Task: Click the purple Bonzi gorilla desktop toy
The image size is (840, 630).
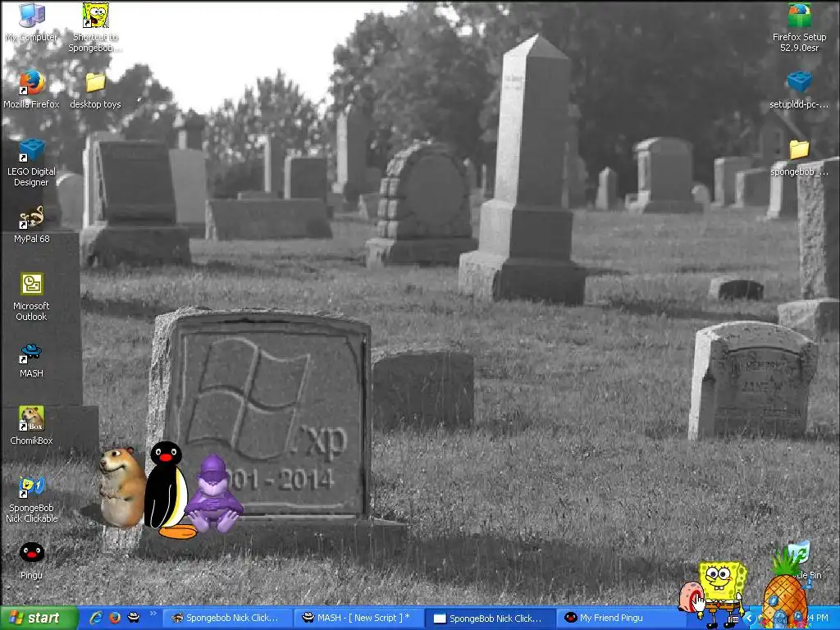Action: [214, 494]
